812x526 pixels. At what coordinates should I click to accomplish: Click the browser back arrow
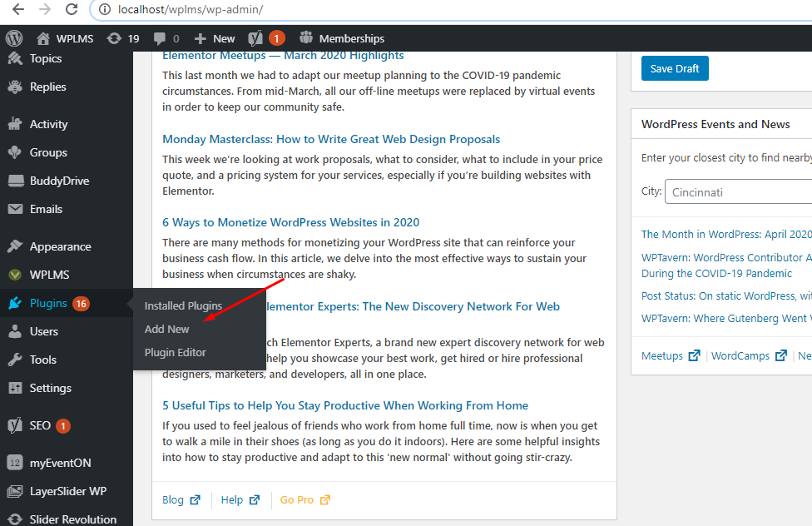click(x=18, y=9)
